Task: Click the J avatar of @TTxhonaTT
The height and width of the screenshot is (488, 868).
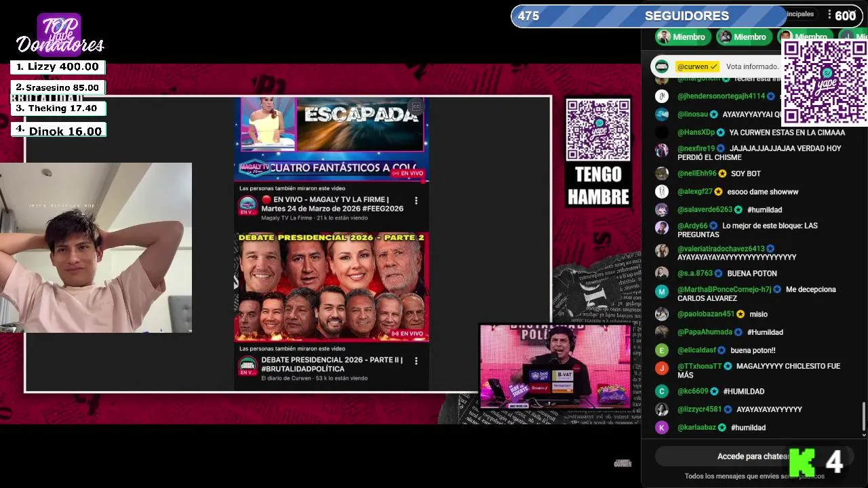Action: (x=662, y=368)
